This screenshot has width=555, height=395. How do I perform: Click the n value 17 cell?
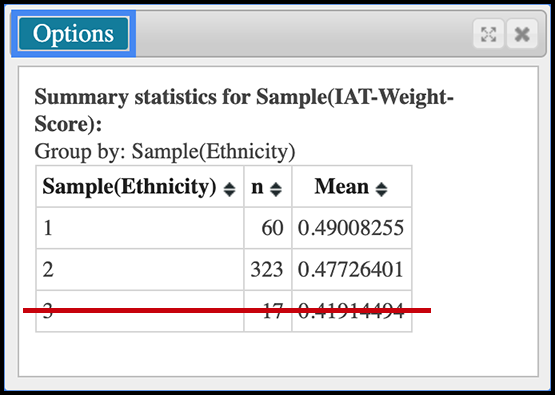[268, 311]
